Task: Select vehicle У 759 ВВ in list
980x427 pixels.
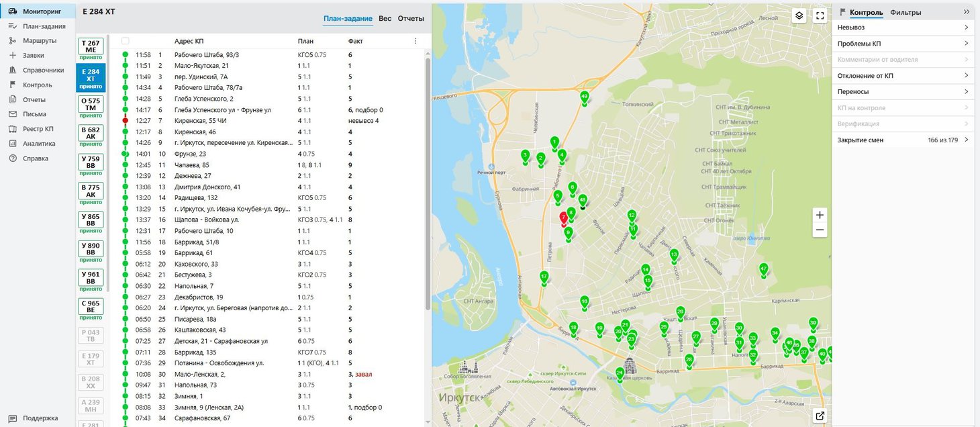Action: [x=91, y=162]
